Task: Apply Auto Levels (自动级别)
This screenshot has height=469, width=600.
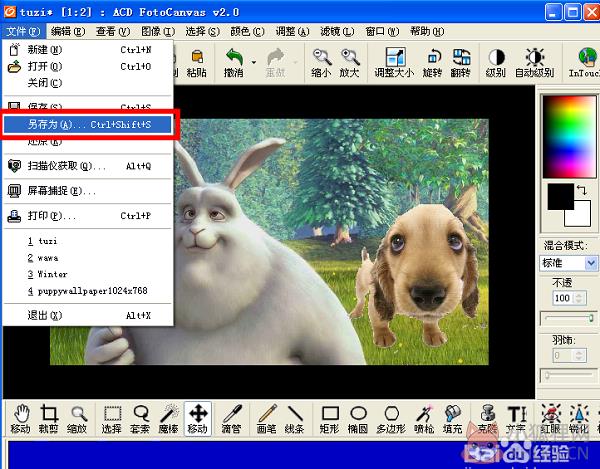Action: coord(535,63)
